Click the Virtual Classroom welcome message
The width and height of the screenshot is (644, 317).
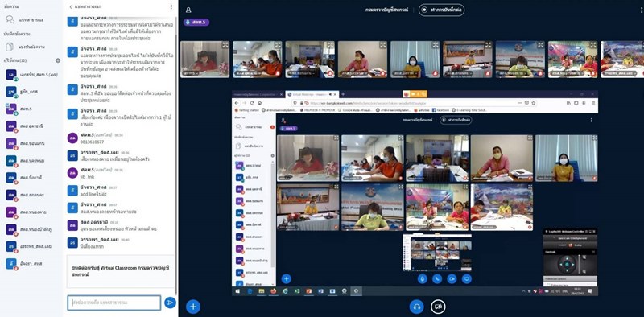[120, 270]
